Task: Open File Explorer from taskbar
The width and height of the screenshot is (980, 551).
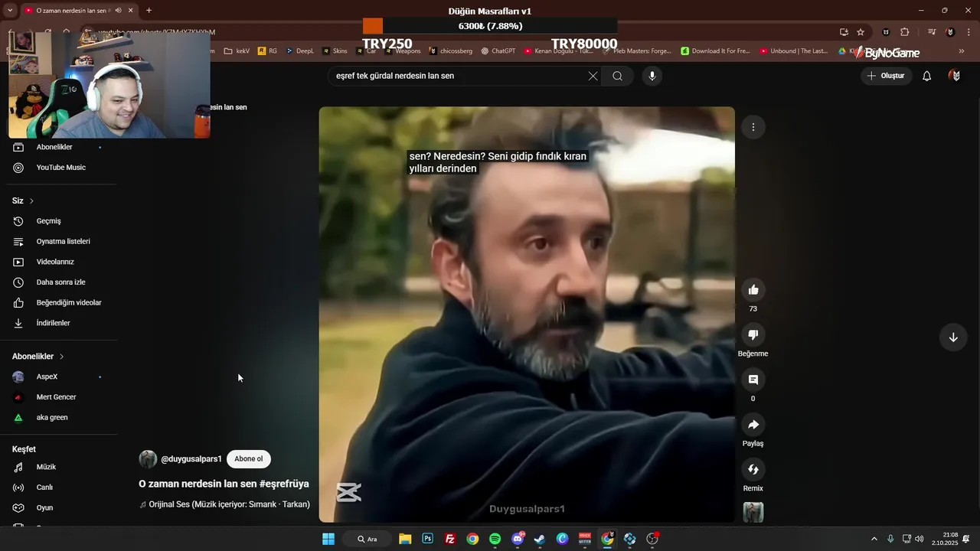Action: [405, 539]
